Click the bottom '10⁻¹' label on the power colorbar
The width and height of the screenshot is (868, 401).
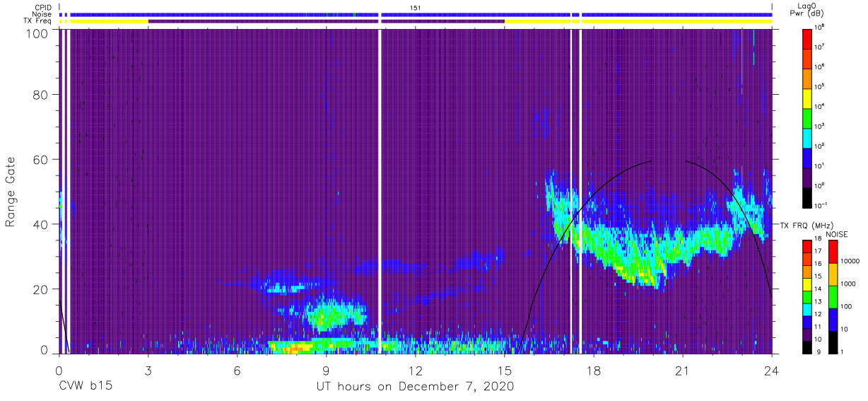pyautogui.click(x=821, y=204)
